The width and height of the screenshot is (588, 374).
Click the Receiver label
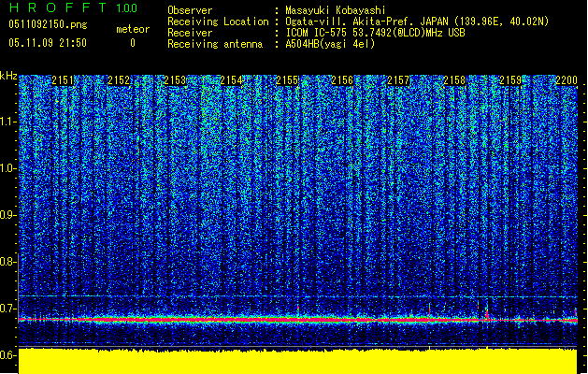190,33
